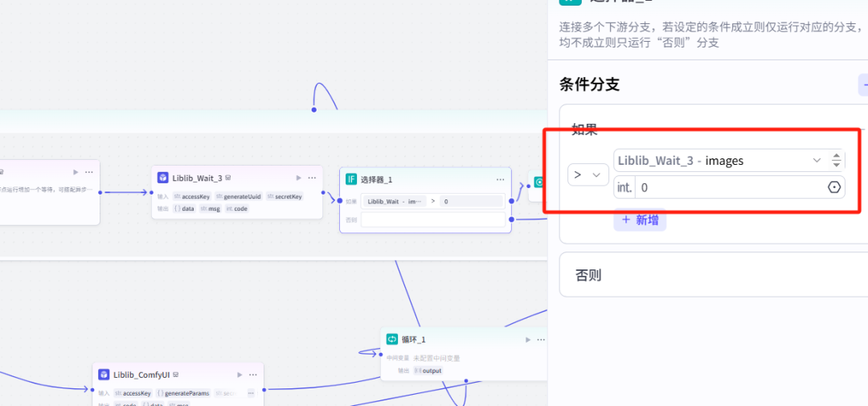Expand hidden inputs via Liblib_ComfyUI's inline ellipsis
868x406 pixels.
[251, 393]
